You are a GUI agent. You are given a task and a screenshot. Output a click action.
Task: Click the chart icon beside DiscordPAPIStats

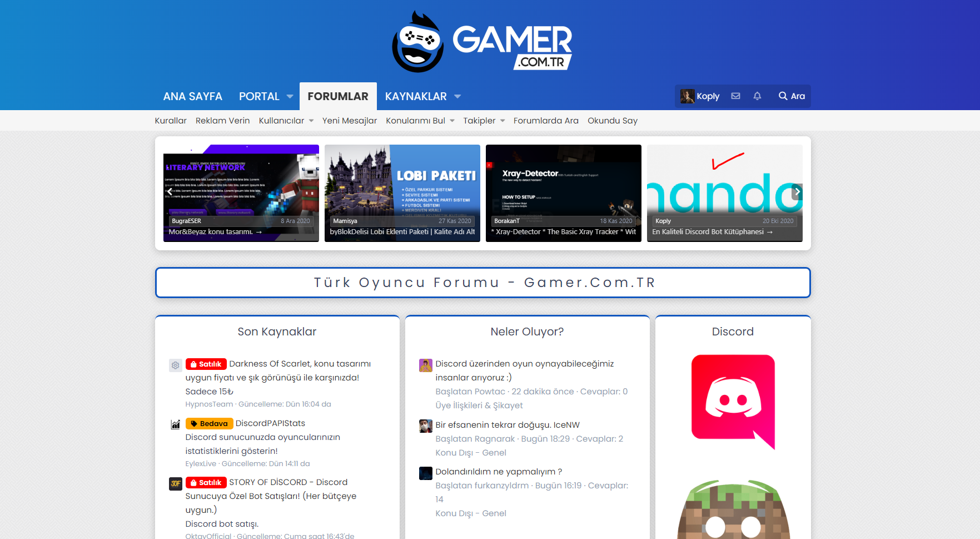coord(175,424)
